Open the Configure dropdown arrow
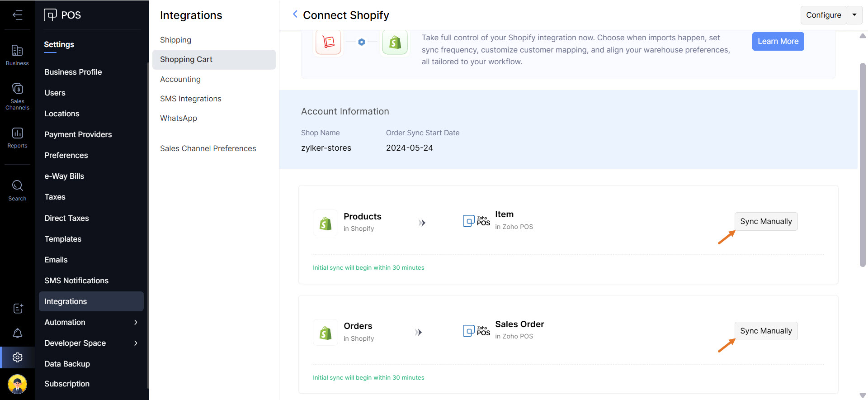This screenshot has width=868, height=400. 854,15
